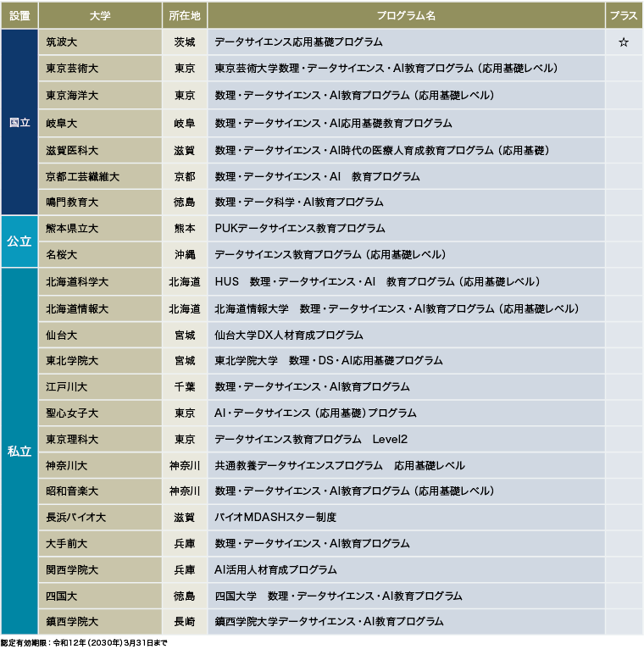Click program 鎮西学院大学データサイエンス・AI教育プログラム
The image size is (644, 649).
coord(329,622)
